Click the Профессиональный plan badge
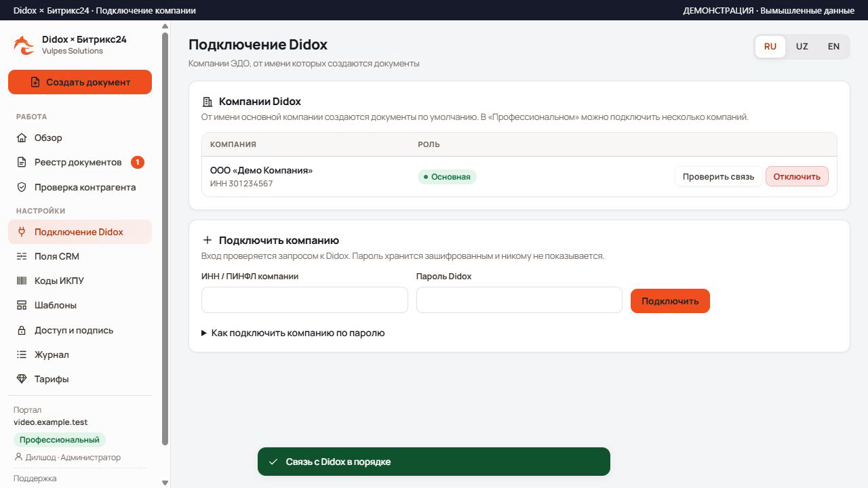 pyautogui.click(x=60, y=440)
